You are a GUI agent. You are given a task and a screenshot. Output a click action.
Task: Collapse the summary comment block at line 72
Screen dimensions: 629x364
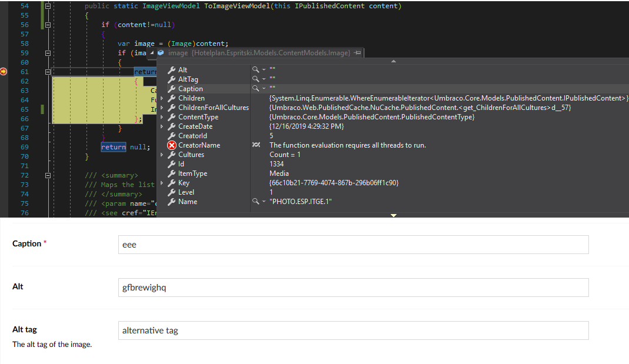pos(48,175)
